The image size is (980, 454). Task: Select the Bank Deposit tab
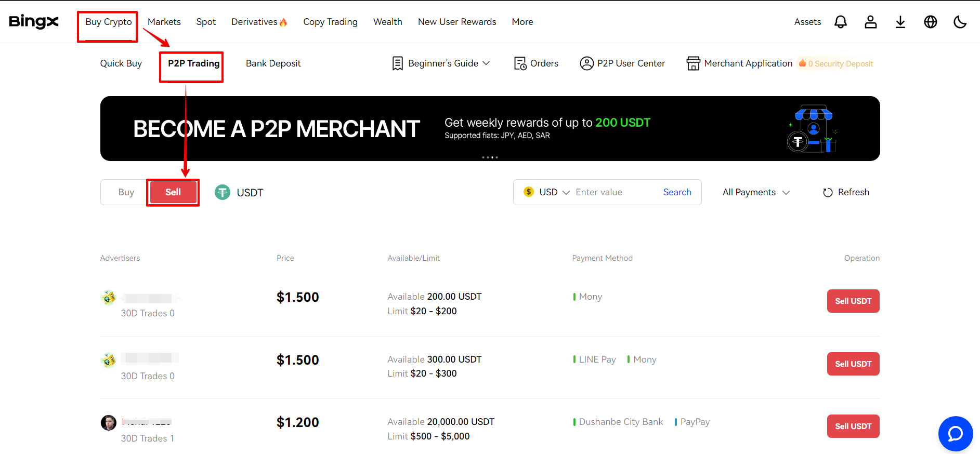click(x=273, y=63)
